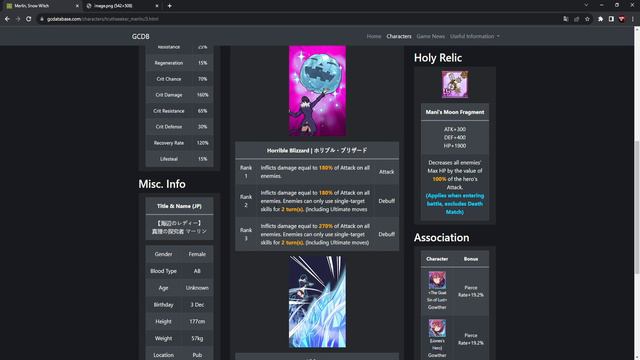Click the Weight 57kg row
This screenshot has height=360, width=640.
pos(179,338)
